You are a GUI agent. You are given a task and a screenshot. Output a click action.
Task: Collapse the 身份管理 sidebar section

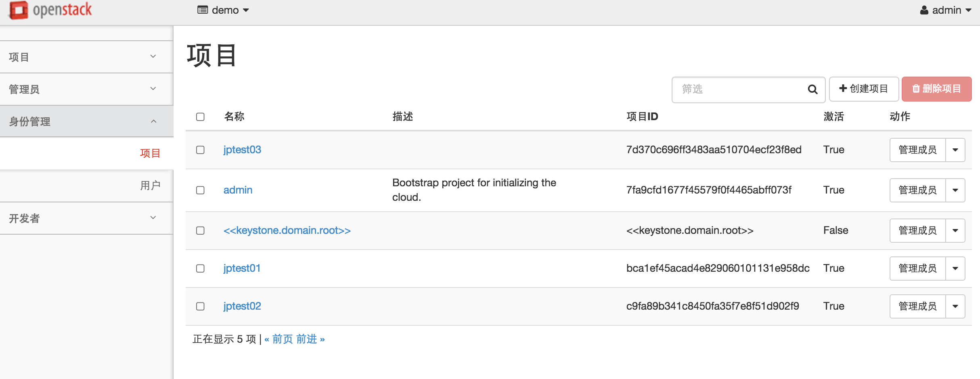pos(86,121)
